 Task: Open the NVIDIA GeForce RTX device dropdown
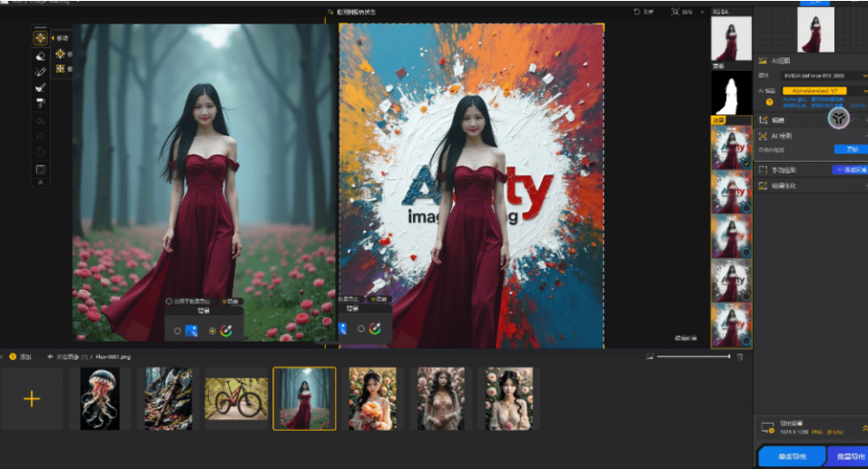point(814,76)
